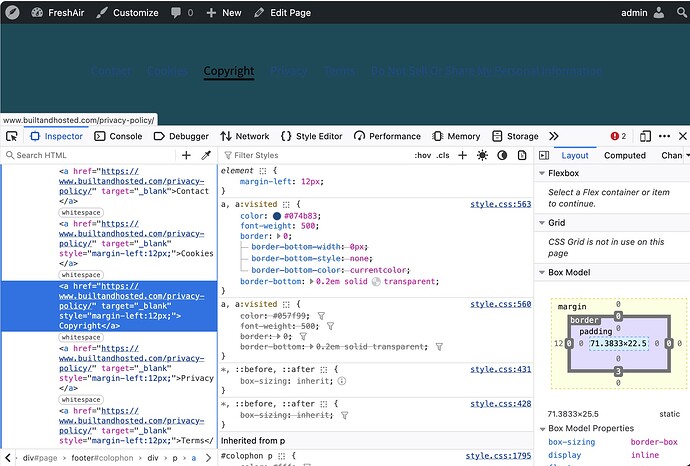Screen dimensions: 690x466
Task: Switch to the Memory tab
Action: tap(456, 136)
